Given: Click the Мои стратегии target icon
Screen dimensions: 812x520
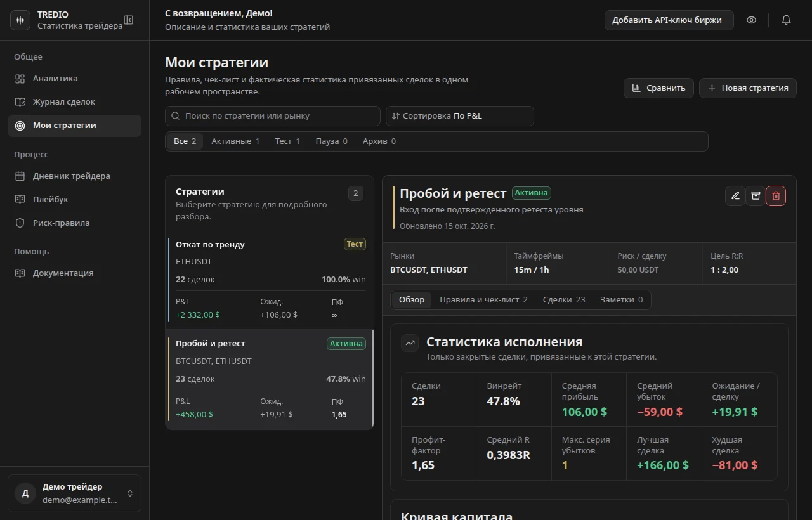Looking at the screenshot, I should tap(20, 126).
